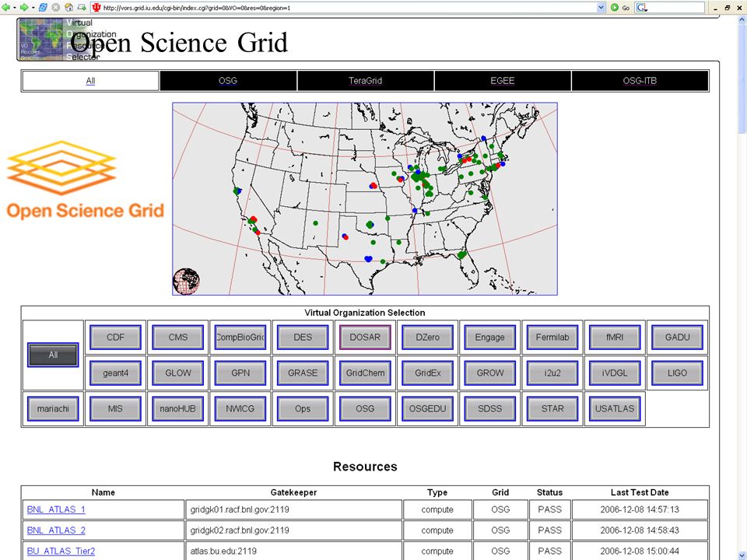Select the GLOW VO button

point(177,373)
